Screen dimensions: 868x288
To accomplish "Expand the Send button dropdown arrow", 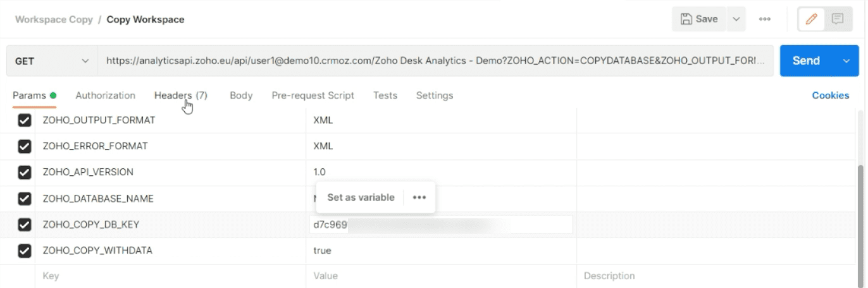I will (x=846, y=61).
